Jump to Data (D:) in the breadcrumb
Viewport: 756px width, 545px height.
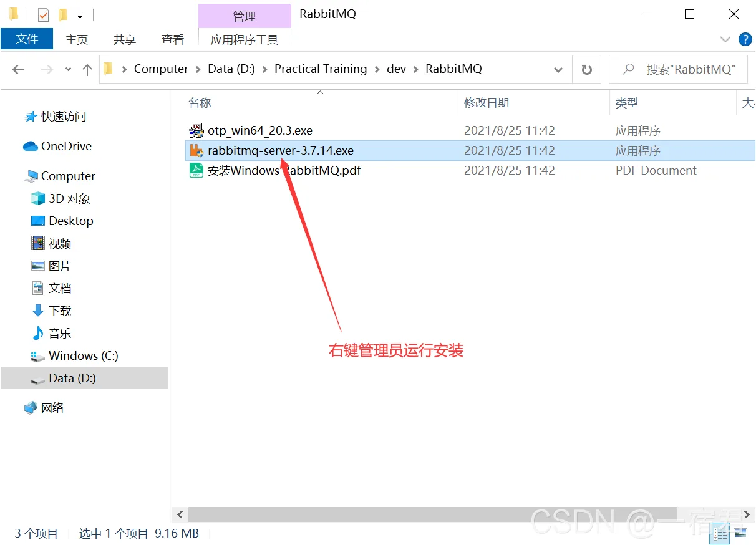(231, 69)
